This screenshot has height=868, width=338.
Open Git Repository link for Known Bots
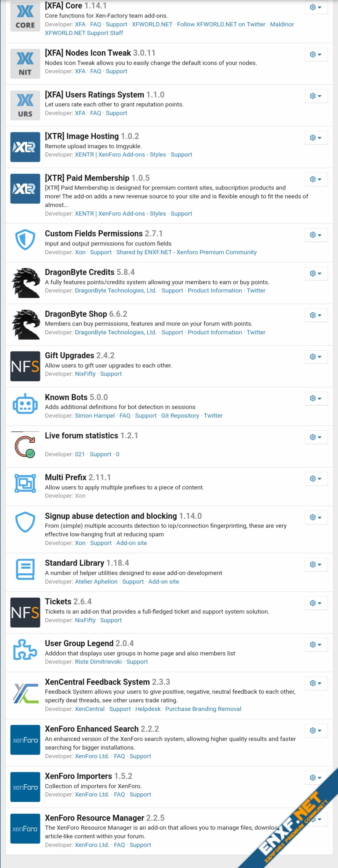tap(180, 415)
